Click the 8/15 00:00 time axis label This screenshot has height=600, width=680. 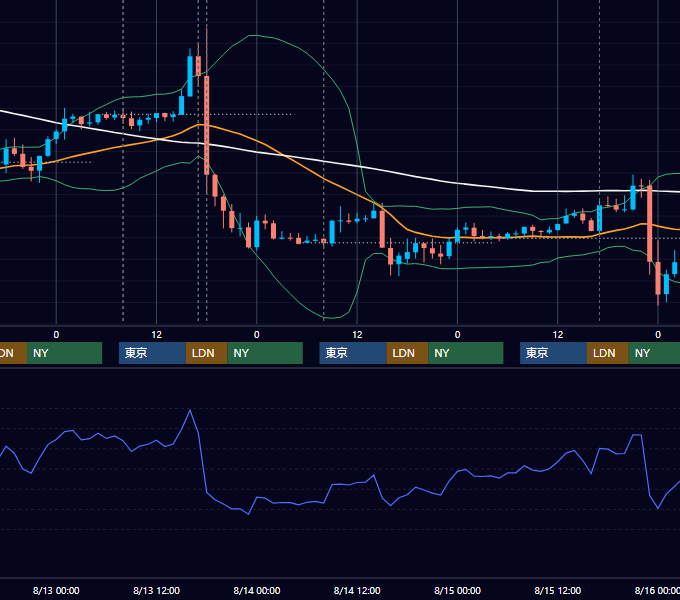(457, 590)
